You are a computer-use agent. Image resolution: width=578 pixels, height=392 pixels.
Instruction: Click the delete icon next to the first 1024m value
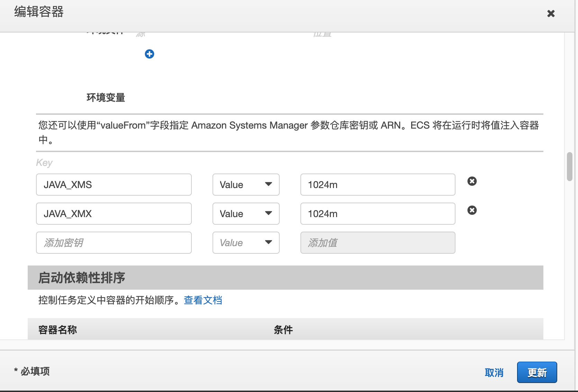[x=472, y=181]
